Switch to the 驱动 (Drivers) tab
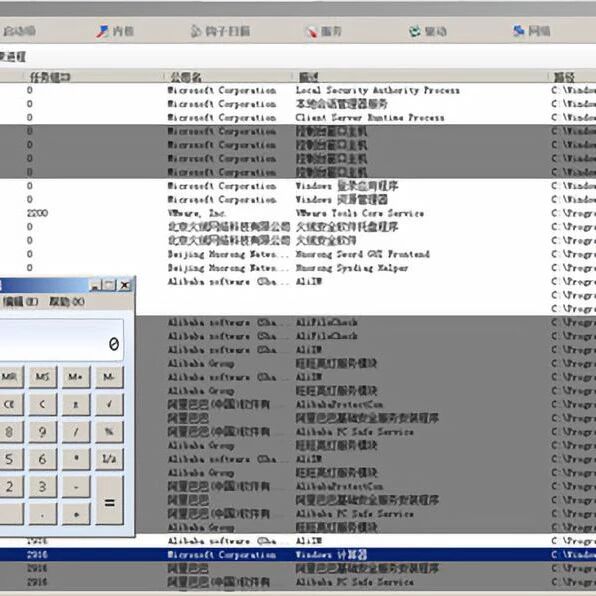 click(x=427, y=31)
